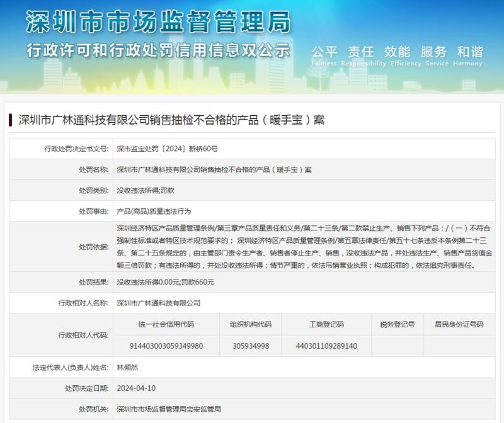Click the 处罚依据 legal basis paragraph

point(304,247)
